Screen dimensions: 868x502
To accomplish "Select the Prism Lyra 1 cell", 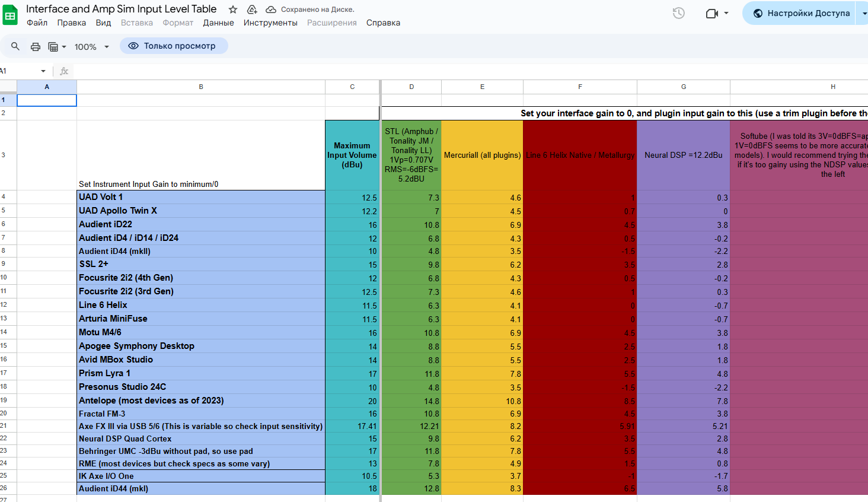I will click(x=201, y=373).
